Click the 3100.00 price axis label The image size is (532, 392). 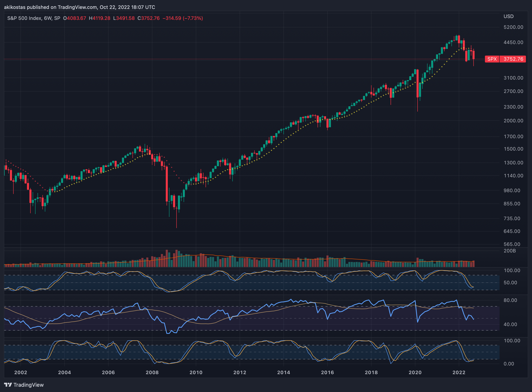tap(513, 78)
